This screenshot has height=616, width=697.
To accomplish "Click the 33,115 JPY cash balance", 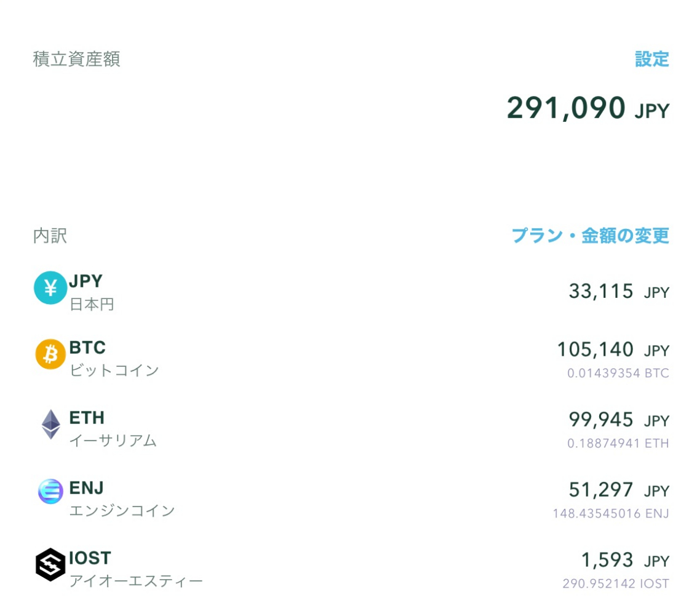I will coord(618,292).
